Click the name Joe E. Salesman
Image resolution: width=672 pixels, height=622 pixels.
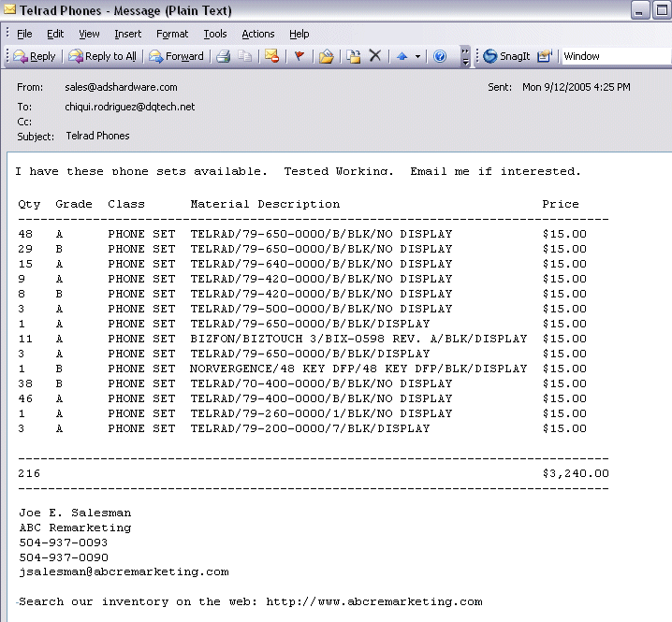pos(75,513)
